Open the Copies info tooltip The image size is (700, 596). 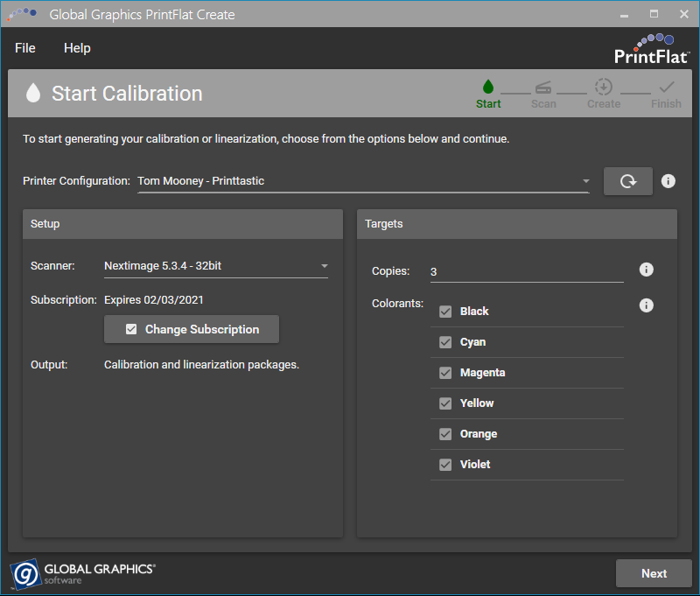click(x=646, y=270)
